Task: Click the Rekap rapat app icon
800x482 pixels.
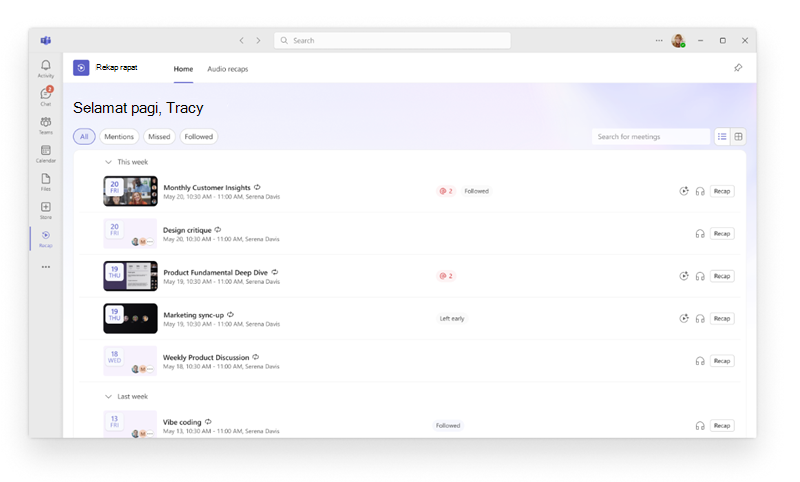Action: click(81, 67)
